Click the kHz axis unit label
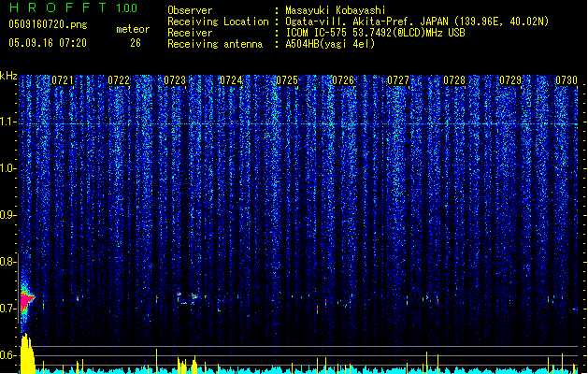 8,76
